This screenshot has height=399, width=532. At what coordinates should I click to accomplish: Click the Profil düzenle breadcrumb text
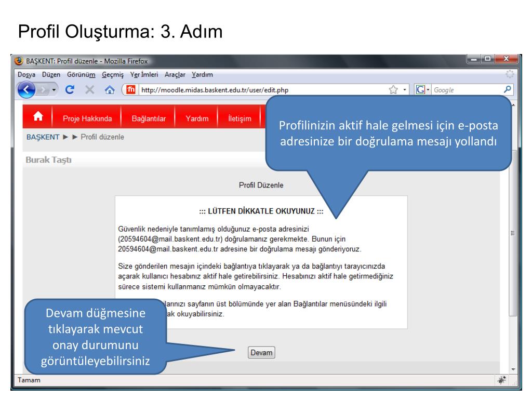point(102,137)
